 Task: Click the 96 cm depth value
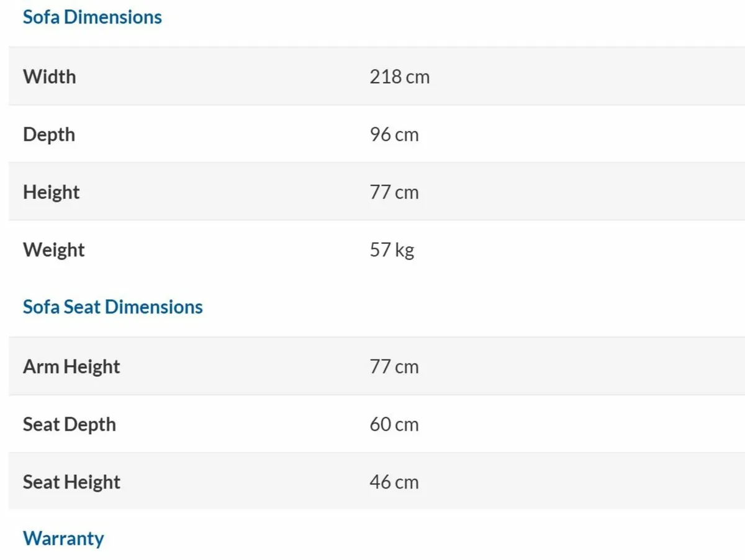coord(394,134)
